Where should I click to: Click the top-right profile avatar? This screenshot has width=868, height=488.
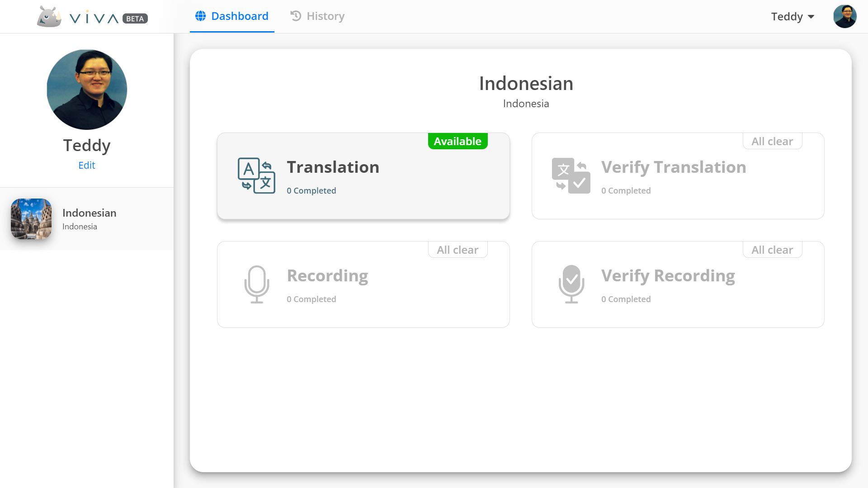pos(845,17)
